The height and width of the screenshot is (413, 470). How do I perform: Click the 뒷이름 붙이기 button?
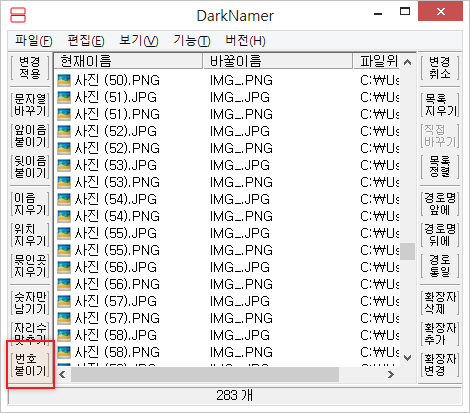(x=30, y=167)
